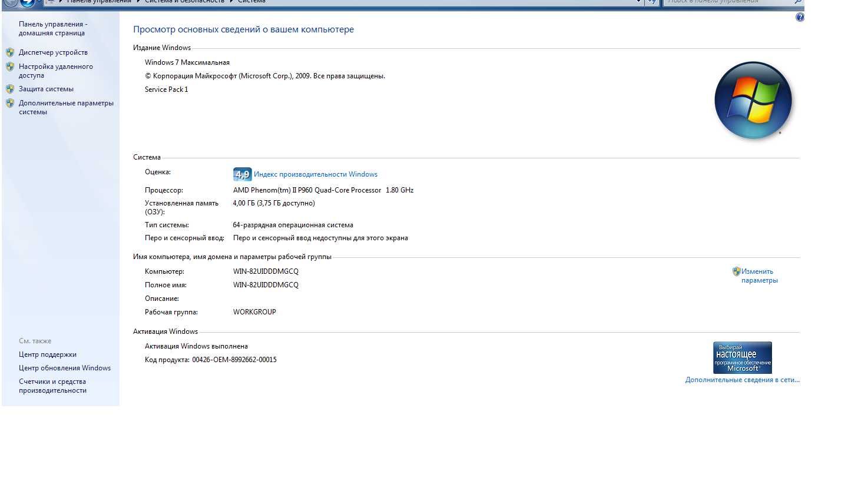Click the Microsoft Corp. 2009 copyright line
This screenshot has width=848, height=504.
click(x=265, y=76)
